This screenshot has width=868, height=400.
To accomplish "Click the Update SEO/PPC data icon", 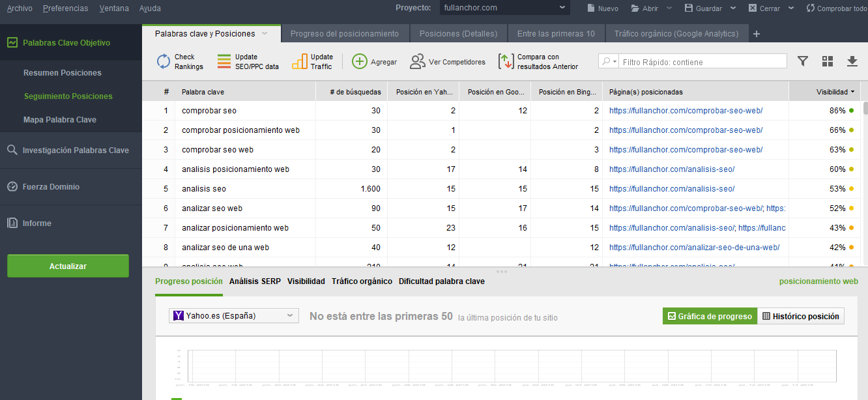I will coord(224,61).
